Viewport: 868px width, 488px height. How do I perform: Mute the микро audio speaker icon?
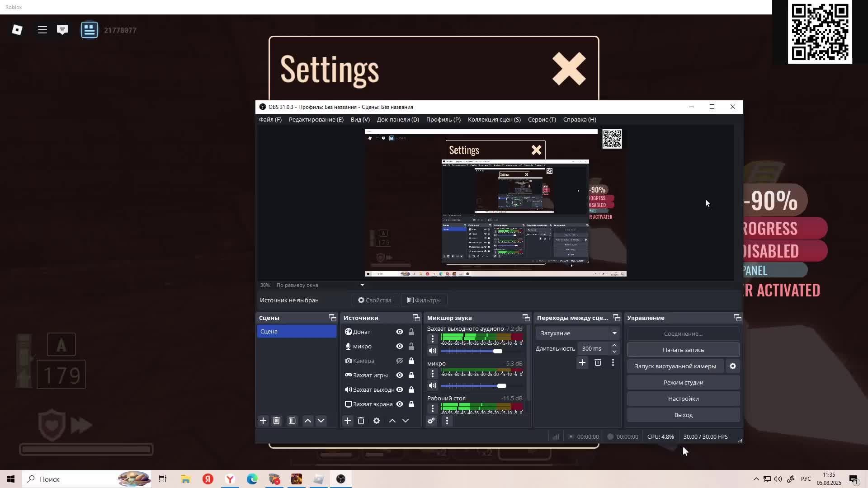(433, 385)
